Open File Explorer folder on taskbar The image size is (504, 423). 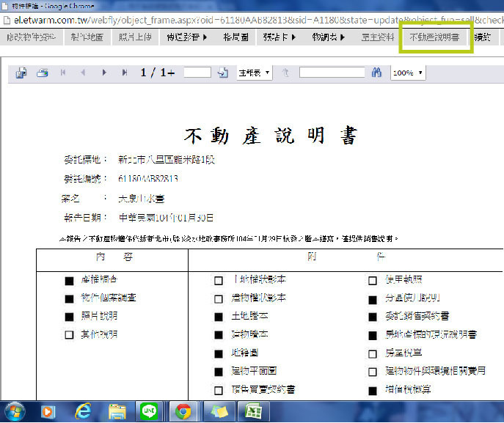[117, 412]
